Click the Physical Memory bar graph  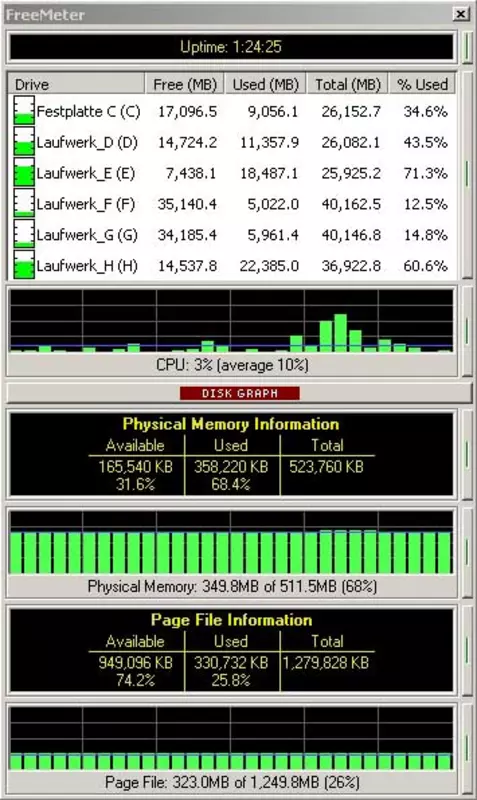pos(231,543)
